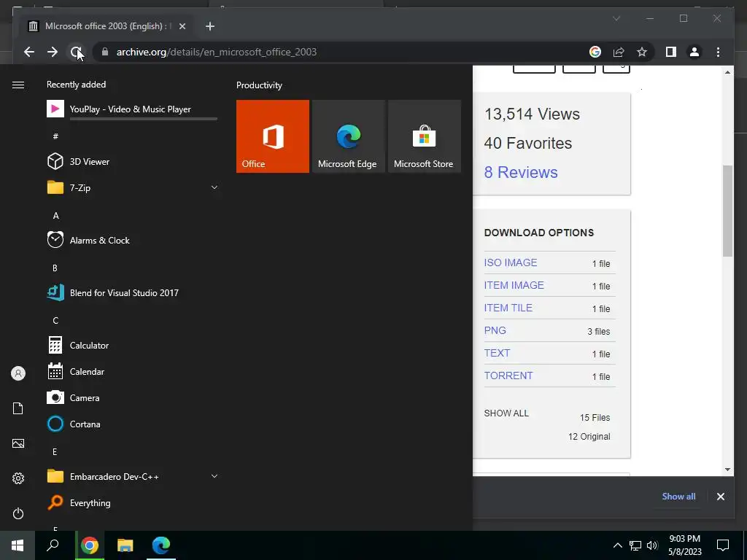Open the Calendar app
Screen dimensions: 747x560
[x=133, y=371]
